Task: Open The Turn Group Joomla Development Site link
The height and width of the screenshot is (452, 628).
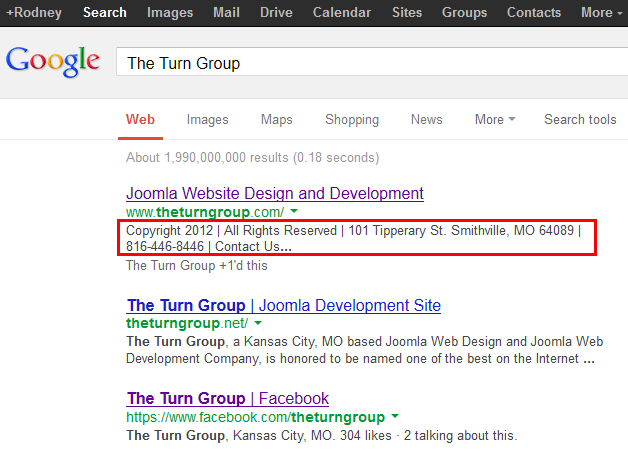Action: pyautogui.click(x=283, y=305)
